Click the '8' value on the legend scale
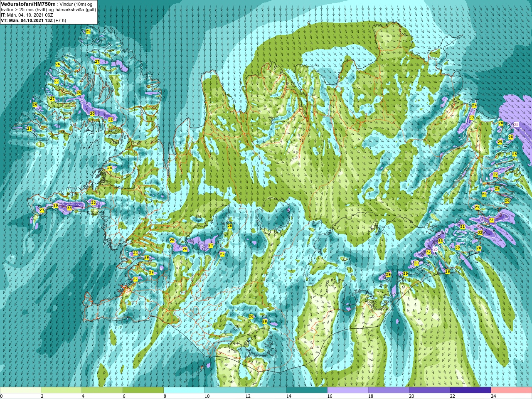This screenshot has height=399, width=532. 165,396
